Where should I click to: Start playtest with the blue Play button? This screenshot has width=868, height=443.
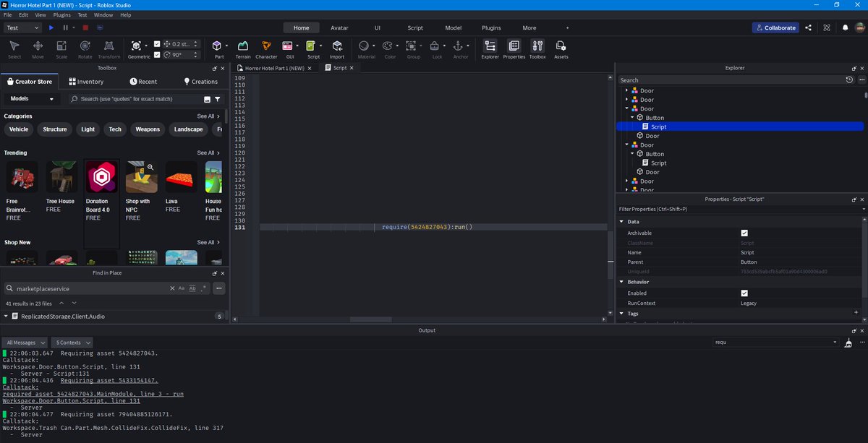(x=51, y=27)
